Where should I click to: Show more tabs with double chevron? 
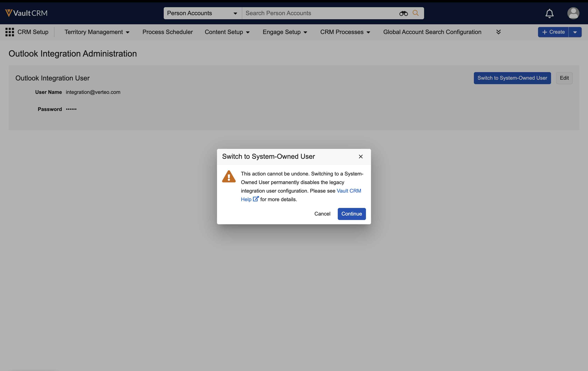pyautogui.click(x=498, y=32)
